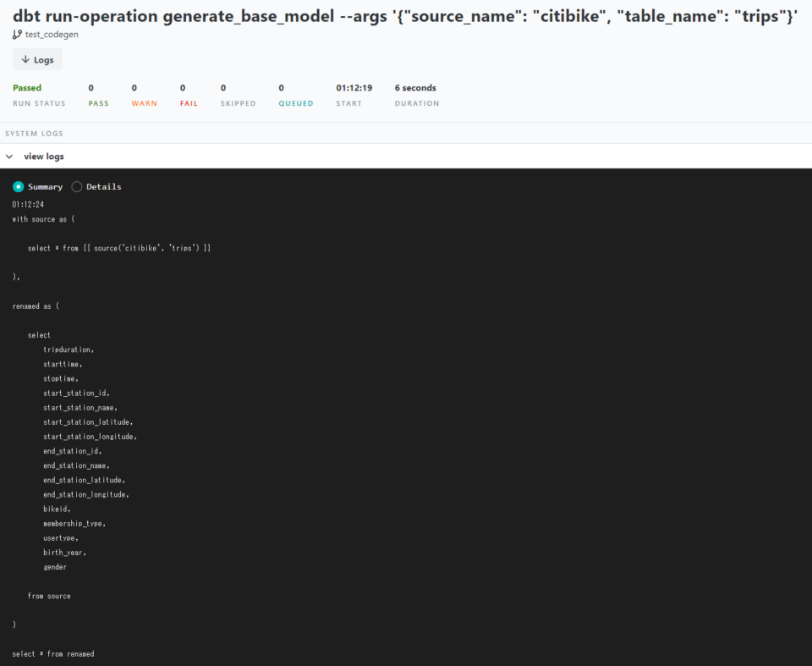Click the down arrow icon in Logs button
The image size is (812, 666).
pos(25,59)
